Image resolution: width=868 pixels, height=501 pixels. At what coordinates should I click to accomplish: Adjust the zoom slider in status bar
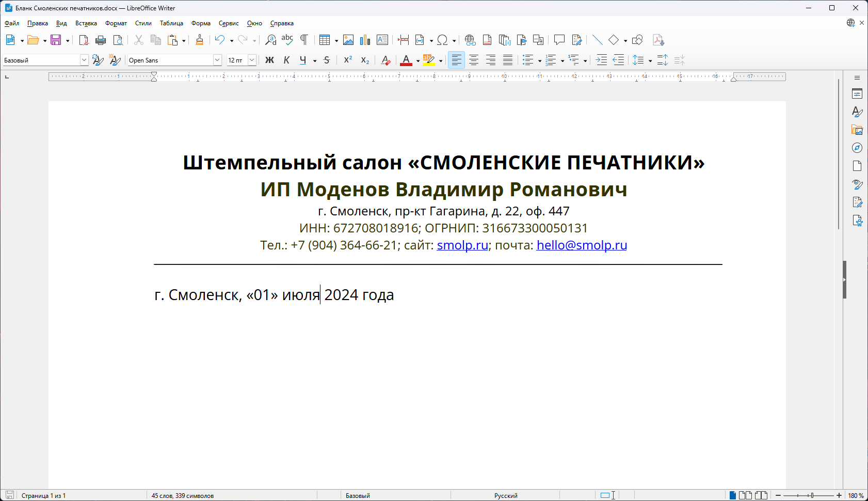click(x=812, y=495)
